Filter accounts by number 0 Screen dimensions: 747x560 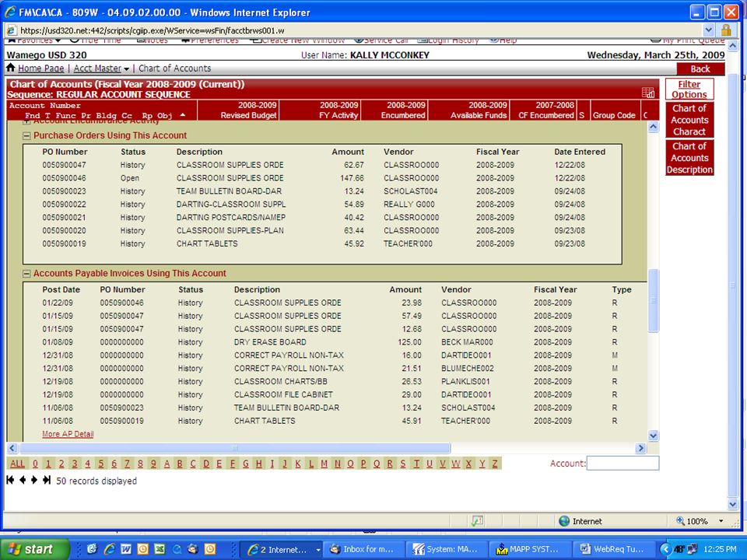tap(35, 464)
